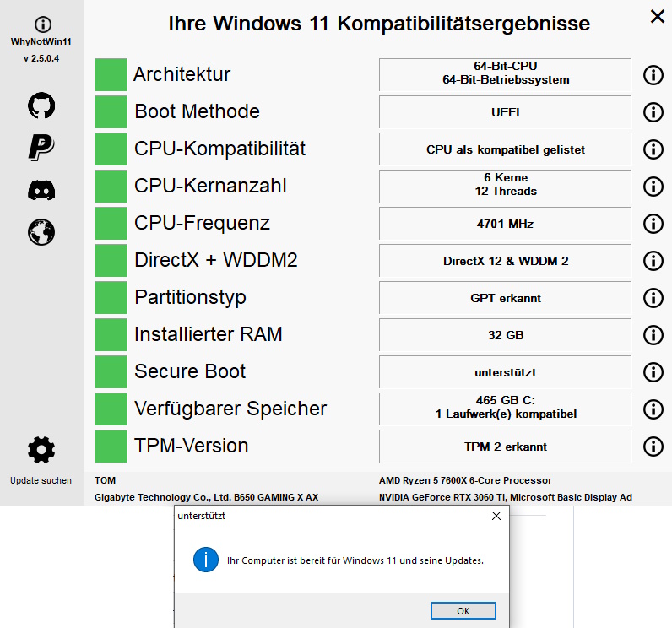
Task: Click the computer name TOM
Action: 105,480
